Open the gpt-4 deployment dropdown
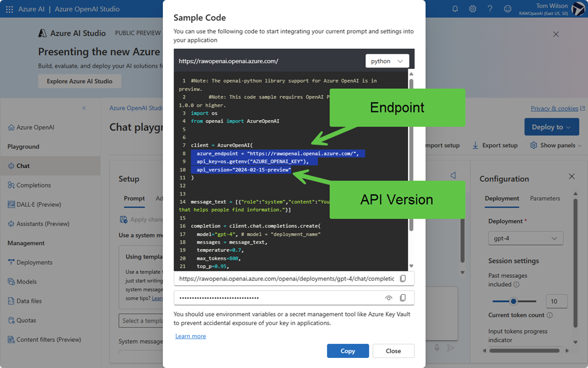This screenshot has width=588, height=368. coord(525,238)
